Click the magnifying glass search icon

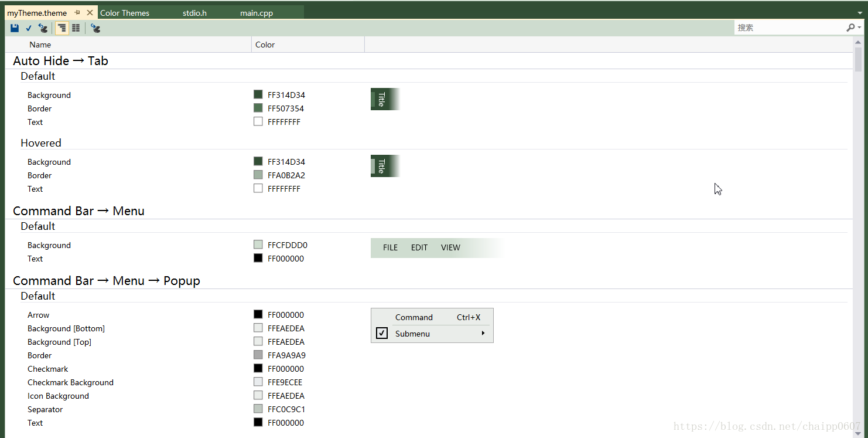tap(850, 28)
